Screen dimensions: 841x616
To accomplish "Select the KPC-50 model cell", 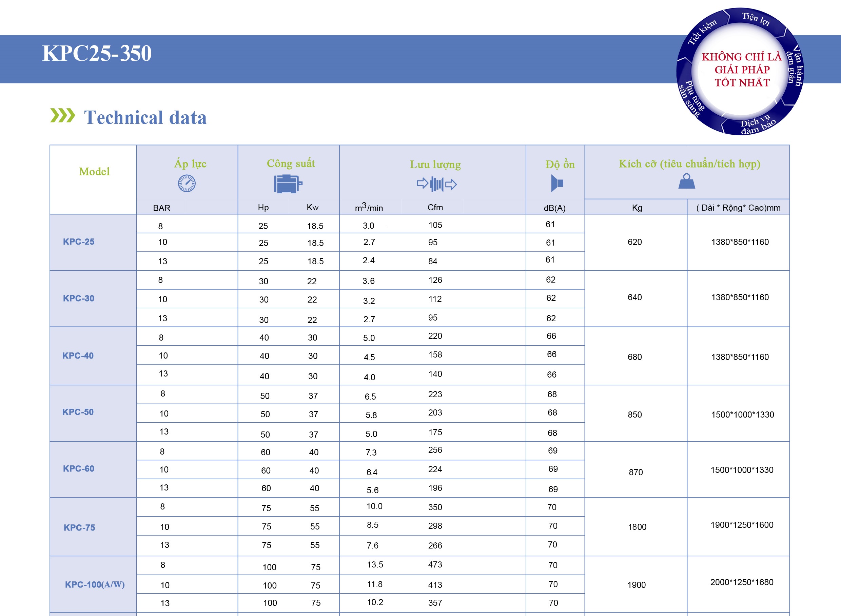I will coord(78,412).
